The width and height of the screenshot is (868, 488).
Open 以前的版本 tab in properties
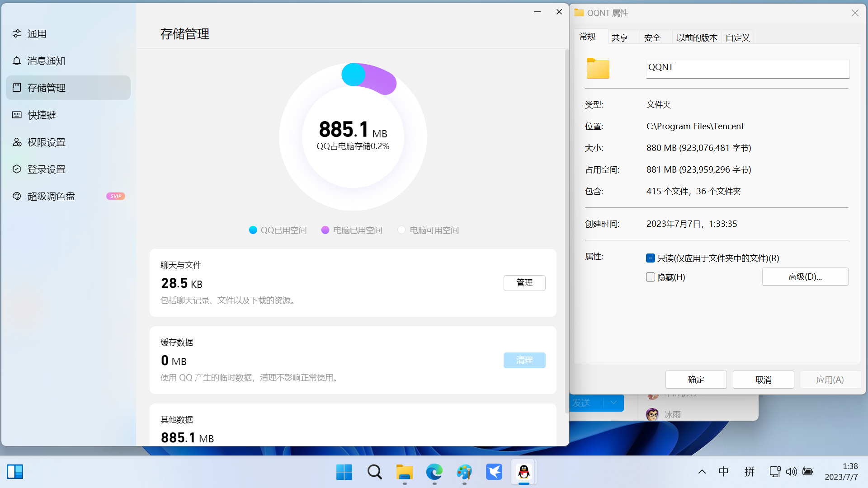click(697, 38)
